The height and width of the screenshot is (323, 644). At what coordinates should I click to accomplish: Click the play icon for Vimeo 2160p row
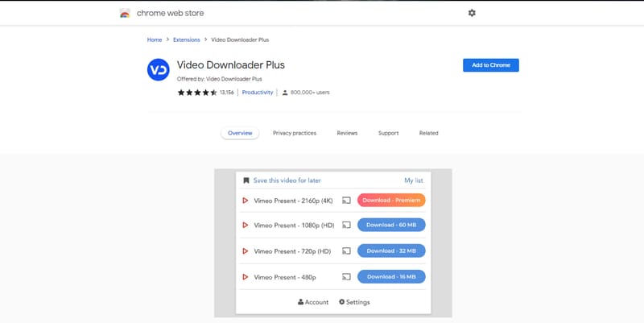tap(246, 201)
